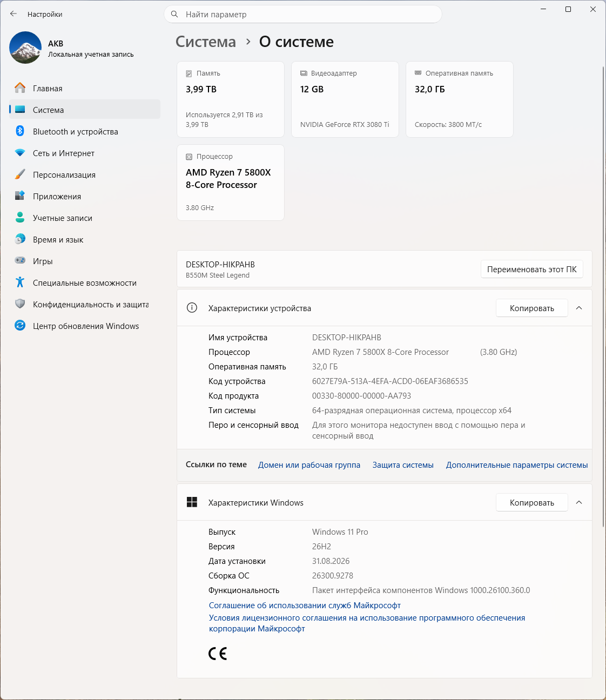Open Персонализация settings section
Viewport: 606px width, 700px height.
[x=85, y=174]
